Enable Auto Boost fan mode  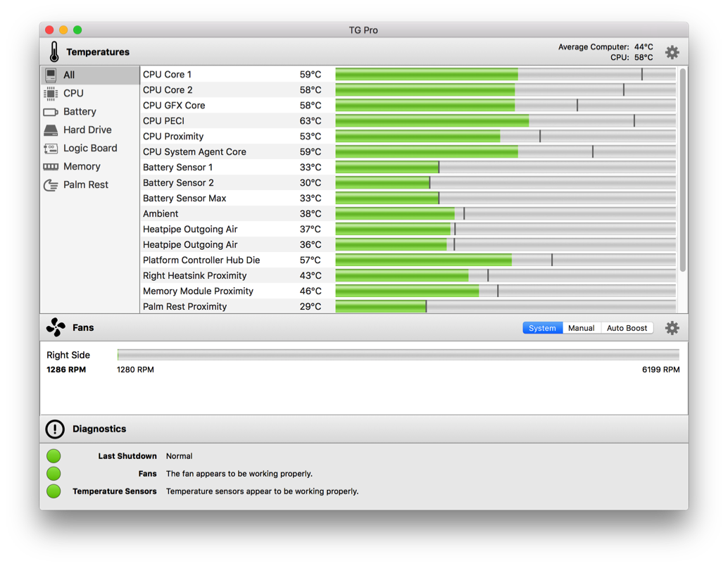coord(627,328)
